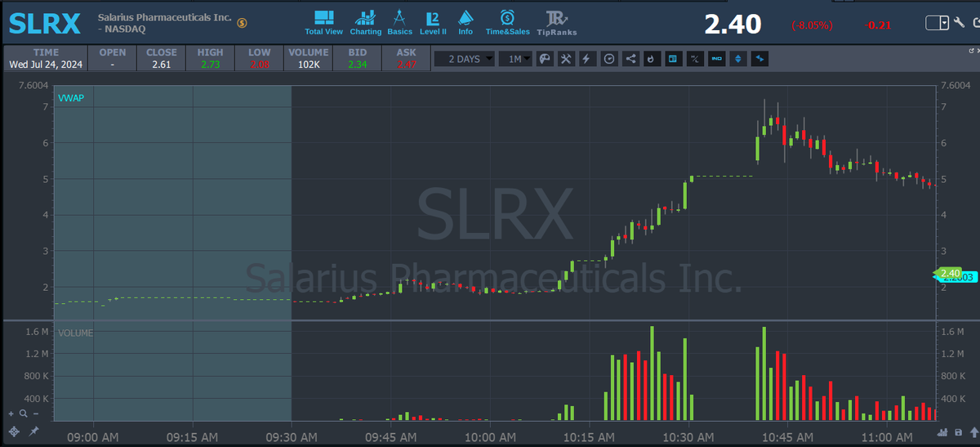This screenshot has width=980, height=447.
Task: Open the Charting tool
Action: pos(365,22)
